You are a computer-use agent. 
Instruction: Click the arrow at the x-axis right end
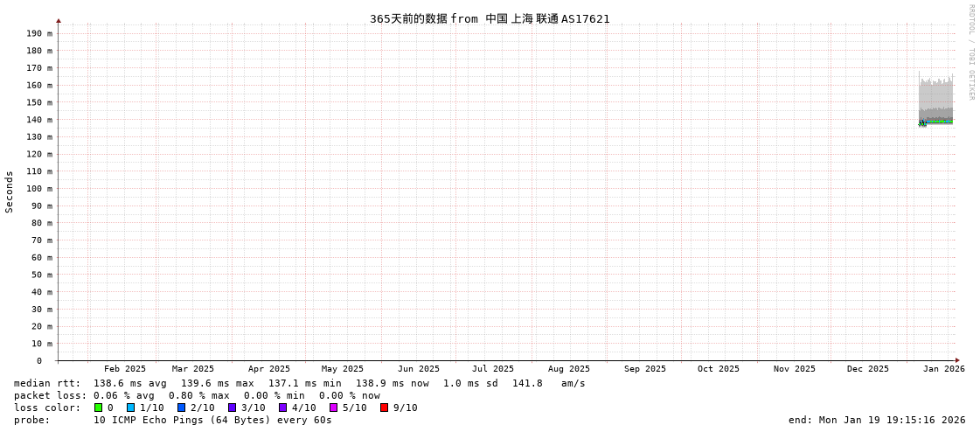(x=957, y=360)
